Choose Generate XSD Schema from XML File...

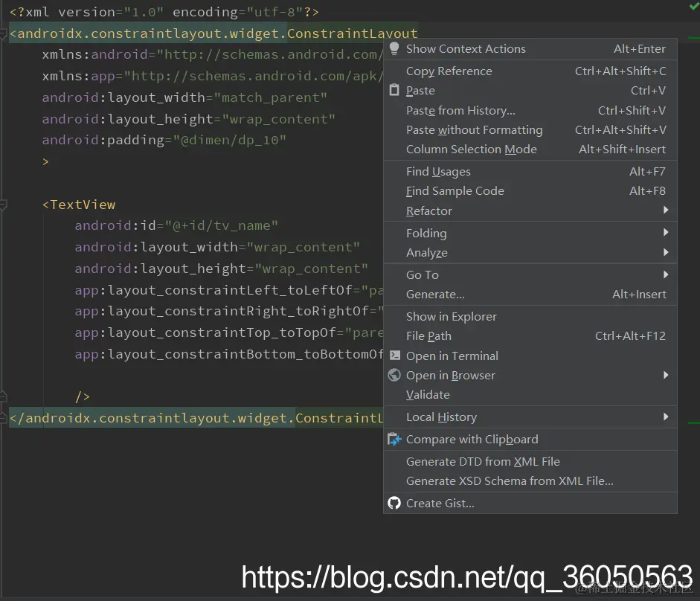[x=530, y=481]
